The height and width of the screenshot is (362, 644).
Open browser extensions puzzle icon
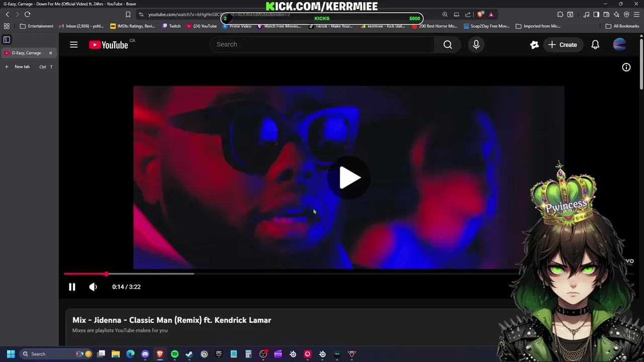[x=560, y=15]
